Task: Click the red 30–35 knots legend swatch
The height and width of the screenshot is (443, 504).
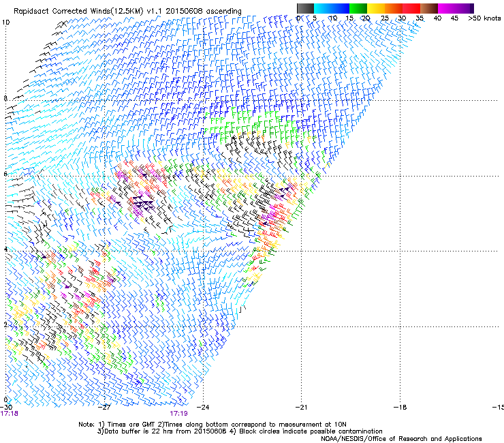Action: (x=411, y=8)
